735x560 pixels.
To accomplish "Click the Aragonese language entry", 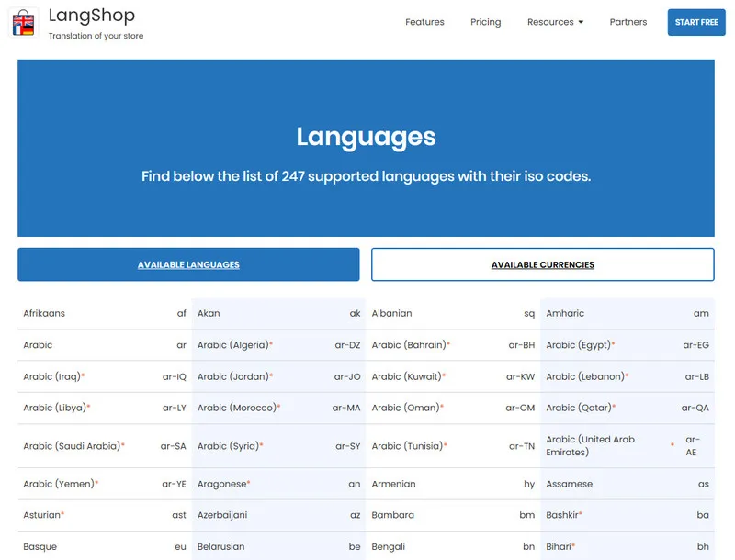I will pos(278,484).
